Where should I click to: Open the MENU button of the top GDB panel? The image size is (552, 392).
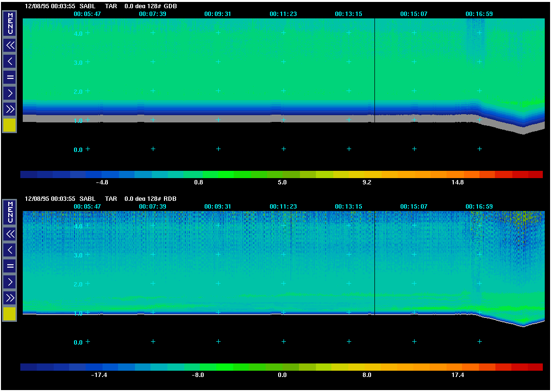[10, 23]
